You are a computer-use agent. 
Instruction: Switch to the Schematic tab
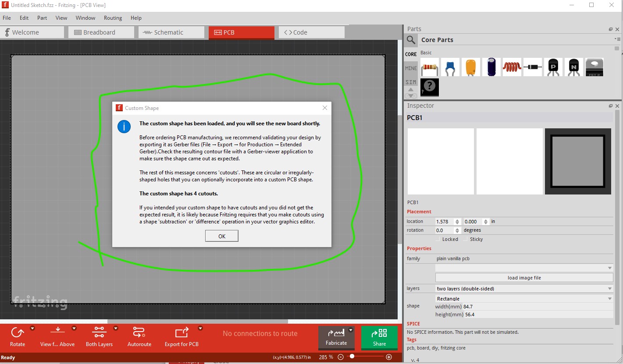[171, 32]
